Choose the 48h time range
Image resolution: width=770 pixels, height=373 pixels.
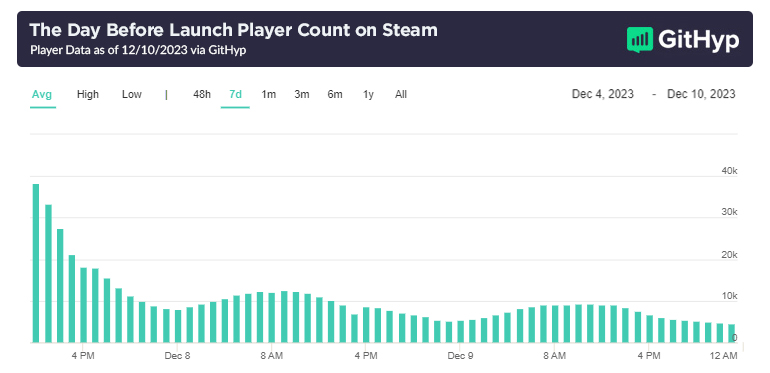202,94
